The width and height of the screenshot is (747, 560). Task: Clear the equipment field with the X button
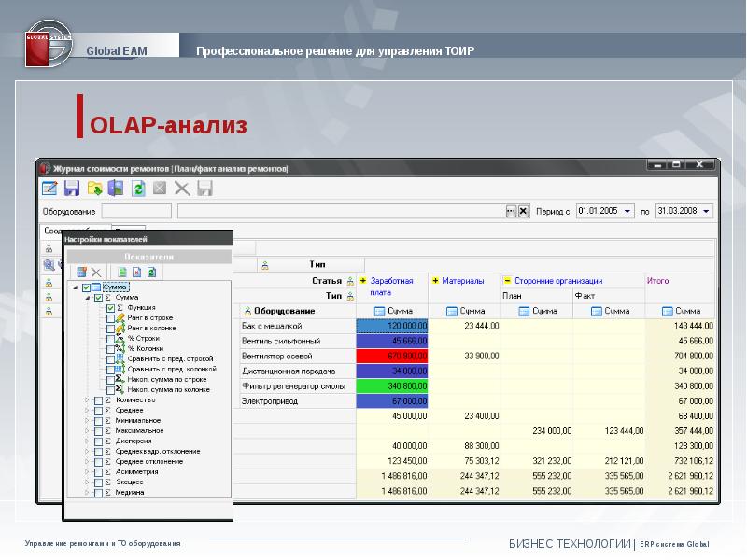pos(523,212)
